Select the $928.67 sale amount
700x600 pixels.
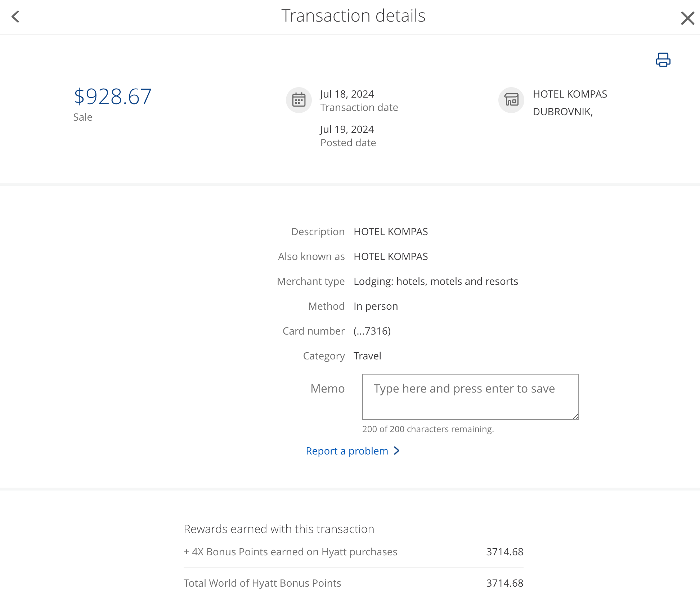pos(113,95)
